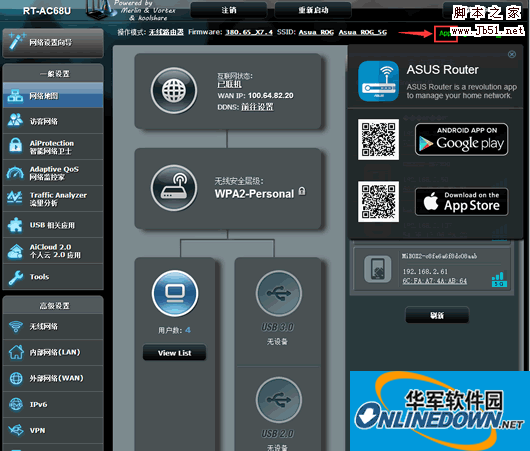Click the View List button
Image resolution: width=530 pixels, height=451 pixels.
(174, 353)
